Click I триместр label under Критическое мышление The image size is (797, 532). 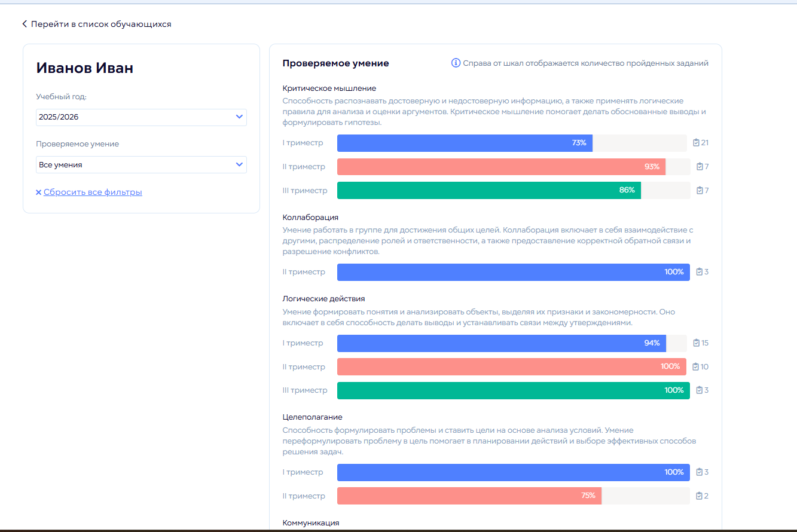tap(303, 143)
